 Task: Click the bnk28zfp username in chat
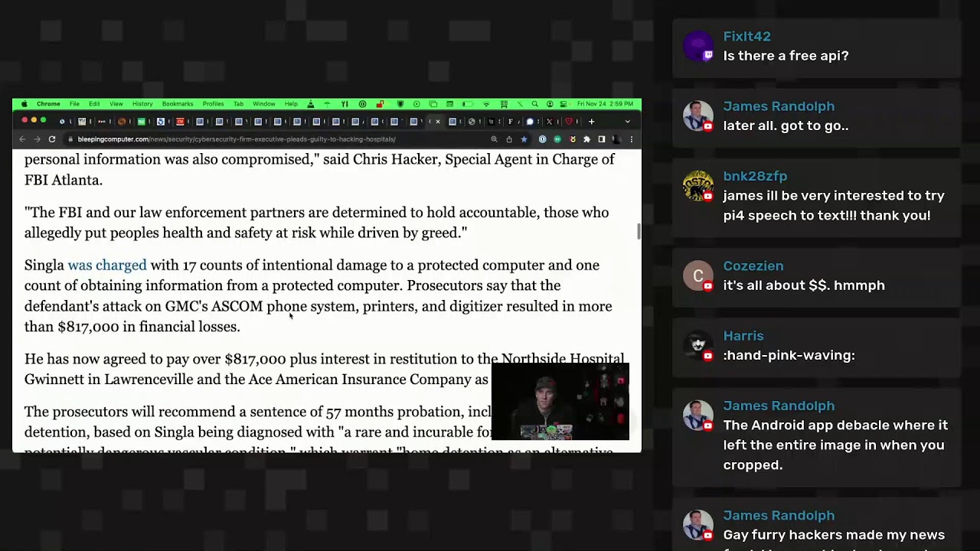(755, 176)
